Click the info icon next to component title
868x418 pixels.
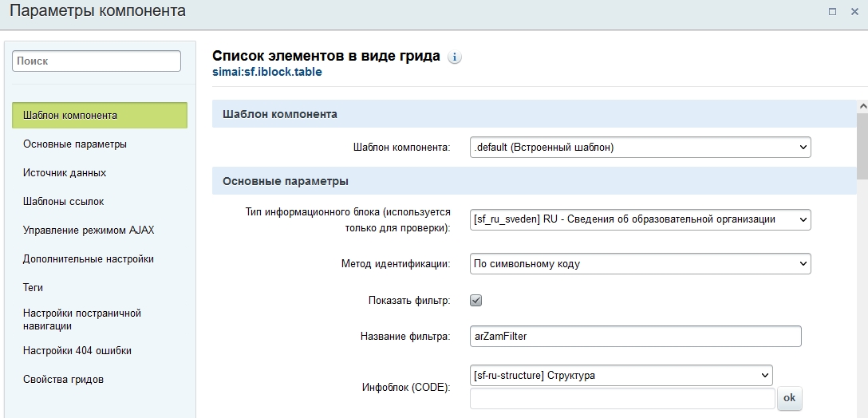click(x=455, y=57)
